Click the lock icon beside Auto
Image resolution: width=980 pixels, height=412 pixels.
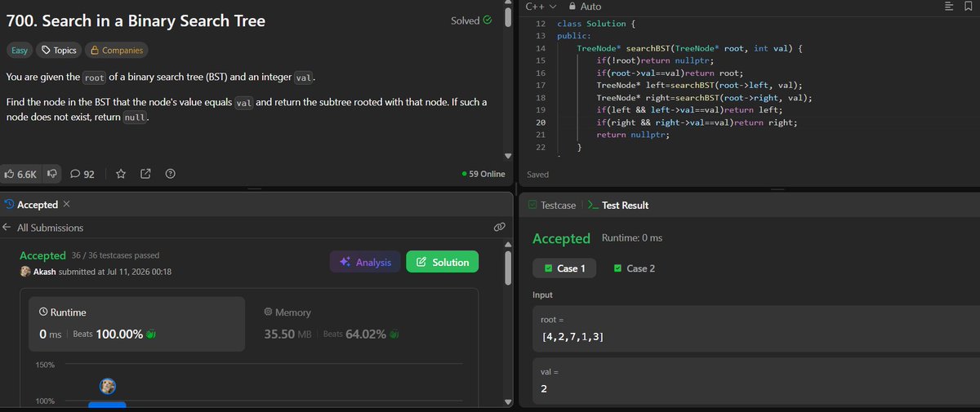(572, 6)
